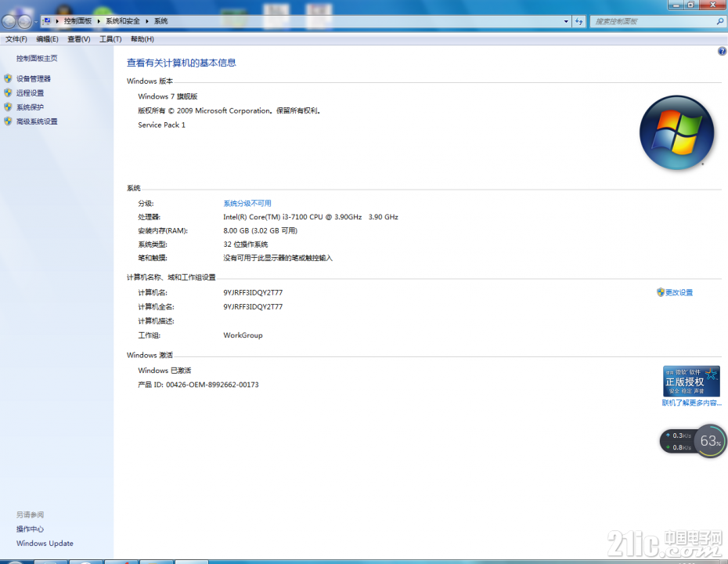Image resolution: width=728 pixels, height=564 pixels.
Task: Open 操作中心 link
Action: [x=31, y=529]
